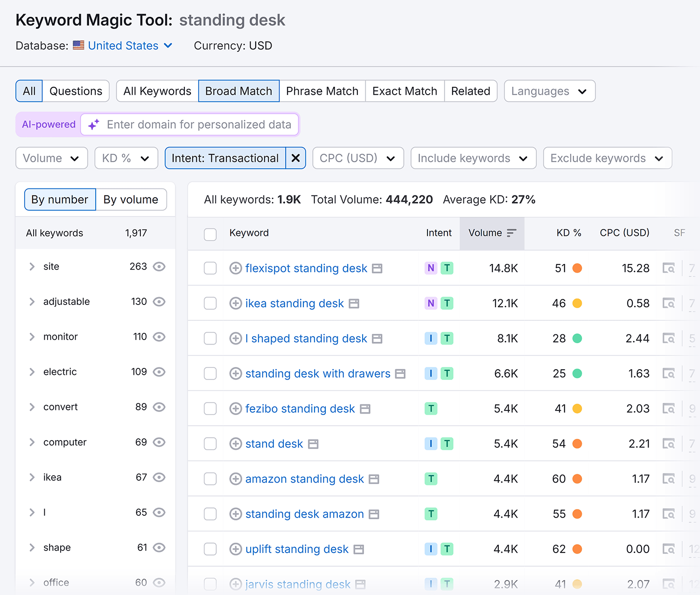Click plus icon beside stand desk
700x595 pixels.
(236, 444)
